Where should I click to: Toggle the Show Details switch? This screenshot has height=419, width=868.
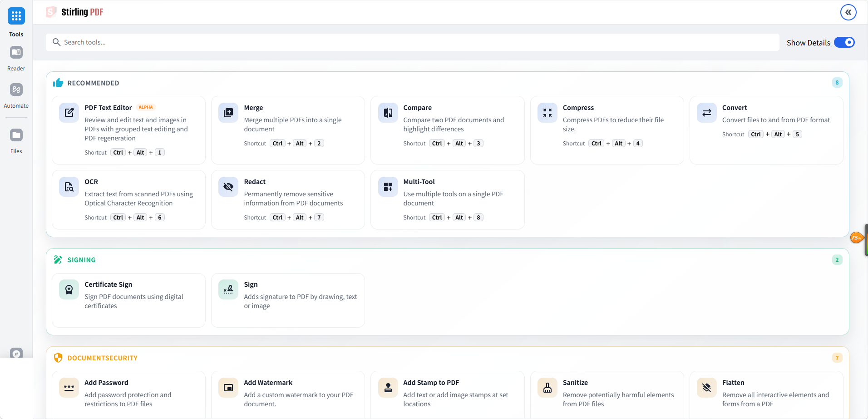844,42
